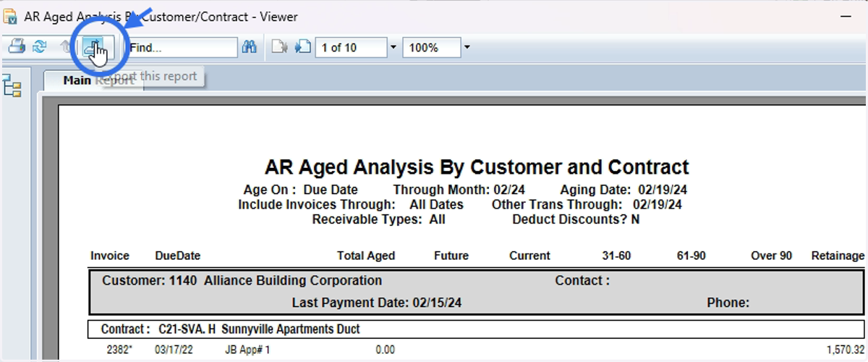Click the JB App# 1 description
868x362 pixels.
[247, 350]
